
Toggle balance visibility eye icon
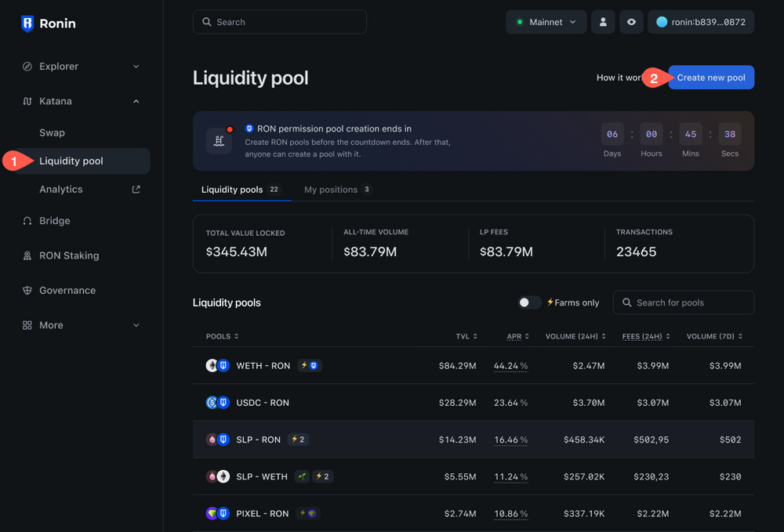click(631, 22)
